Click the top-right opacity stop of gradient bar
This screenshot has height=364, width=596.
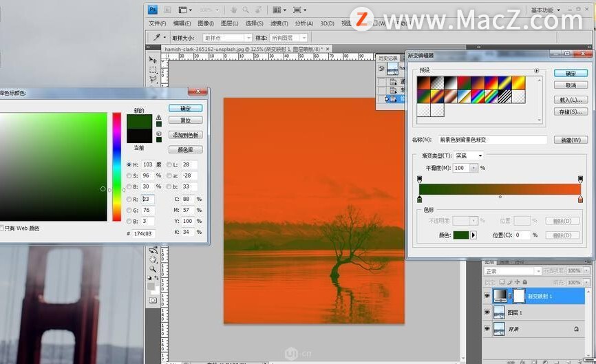tap(580, 179)
